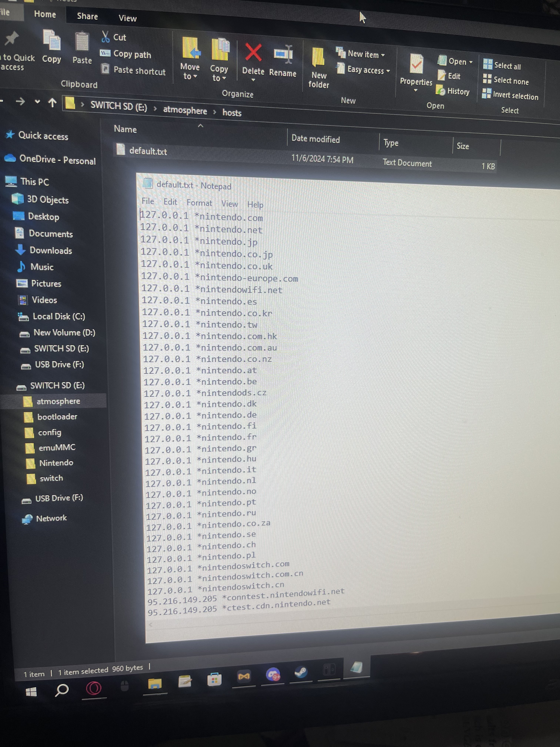This screenshot has width=560, height=747.
Task: Click the Copy icon in the Clipboard group
Action: [x=52, y=41]
